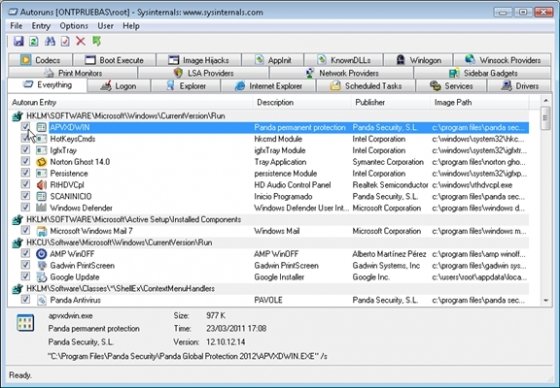
Task: Open the Winsock Providers tab
Action: (x=502, y=60)
